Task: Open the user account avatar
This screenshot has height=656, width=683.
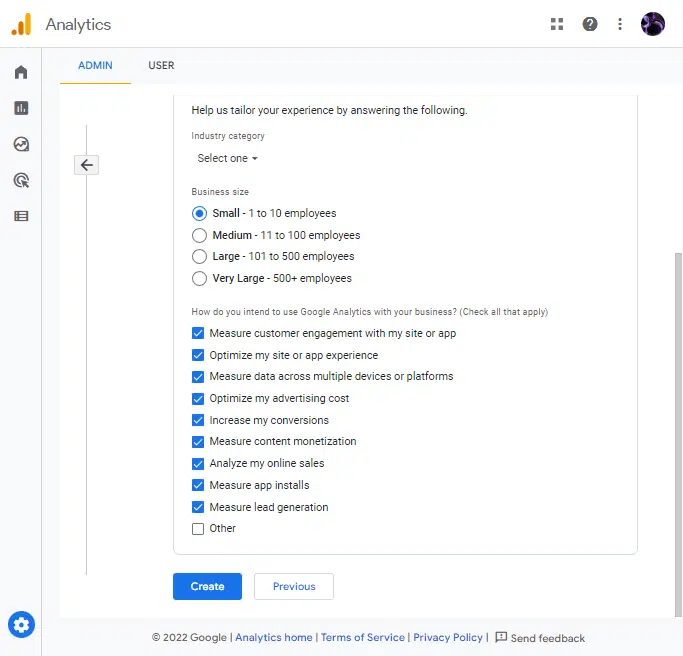Action: tap(653, 24)
